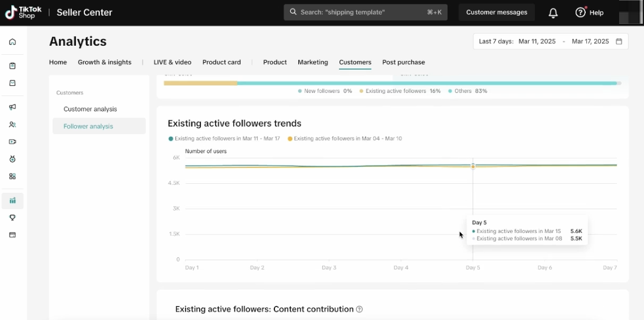Select the people Affiliate icon in sidebar
The height and width of the screenshot is (320, 644).
[12, 125]
